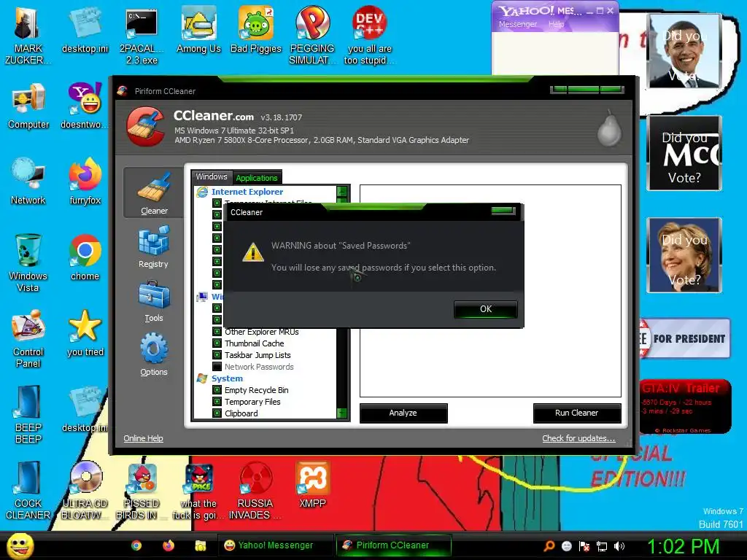This screenshot has width=747, height=560.
Task: Open the Online Help link
Action: click(144, 438)
